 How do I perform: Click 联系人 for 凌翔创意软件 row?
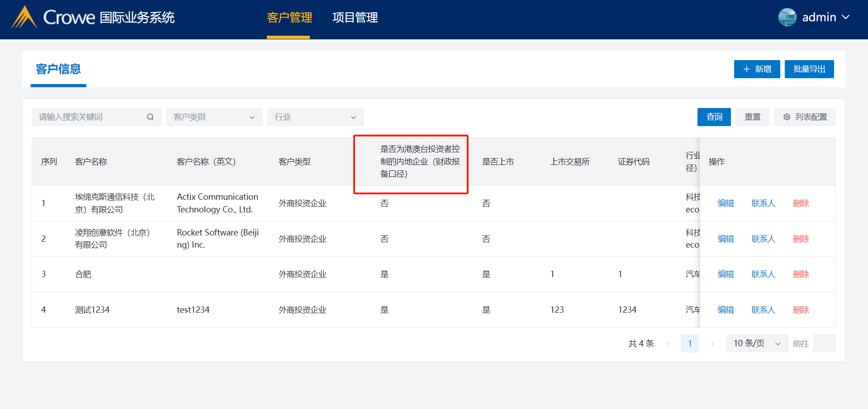pos(763,239)
